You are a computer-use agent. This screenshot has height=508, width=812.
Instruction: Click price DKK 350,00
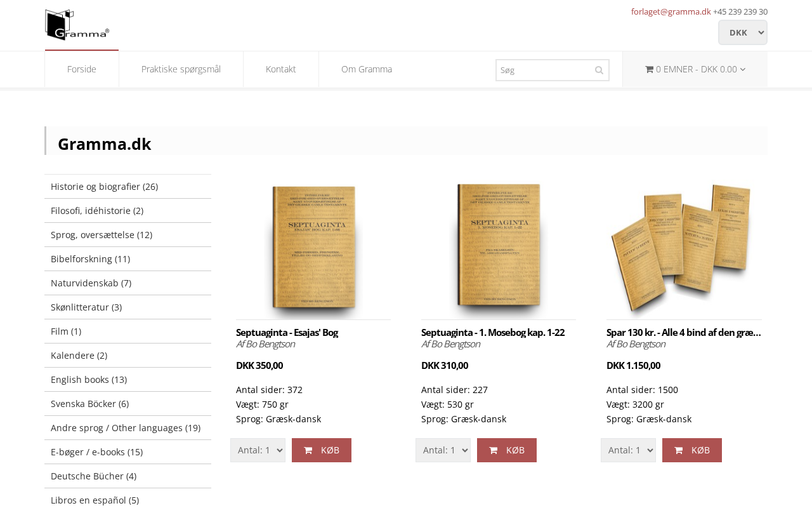(259, 365)
